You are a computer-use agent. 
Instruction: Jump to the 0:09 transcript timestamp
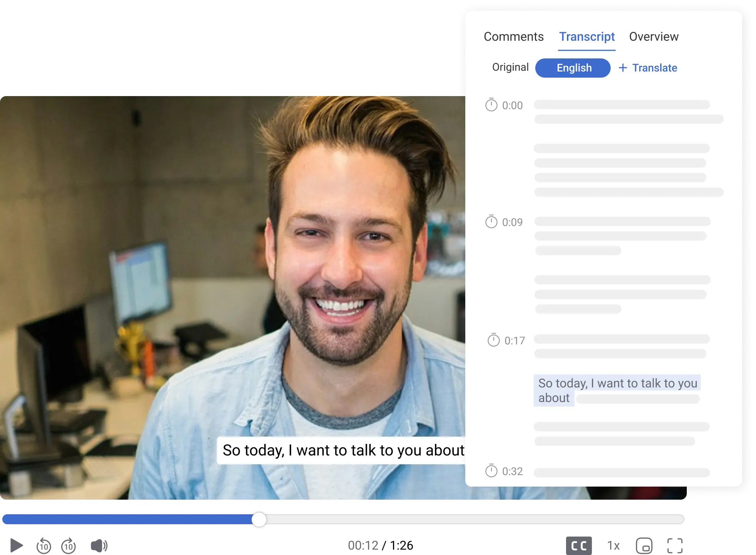coord(512,222)
